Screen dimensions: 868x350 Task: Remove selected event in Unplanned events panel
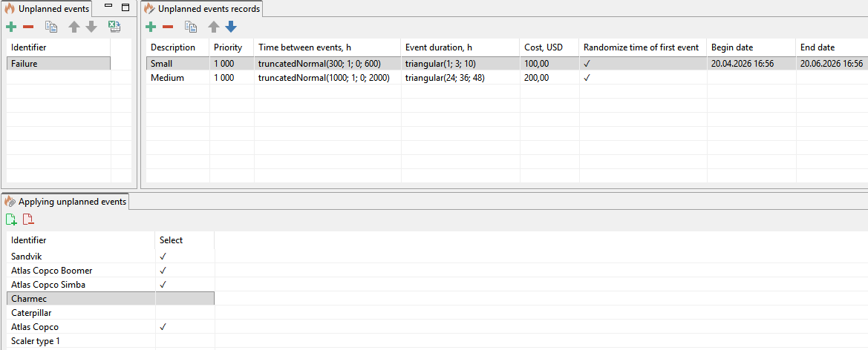point(28,27)
